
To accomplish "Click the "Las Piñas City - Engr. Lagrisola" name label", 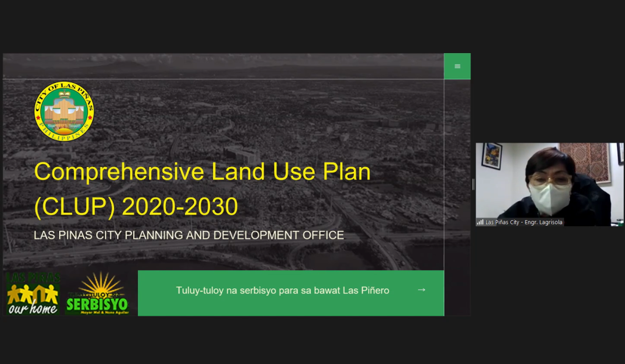I will tap(524, 222).
